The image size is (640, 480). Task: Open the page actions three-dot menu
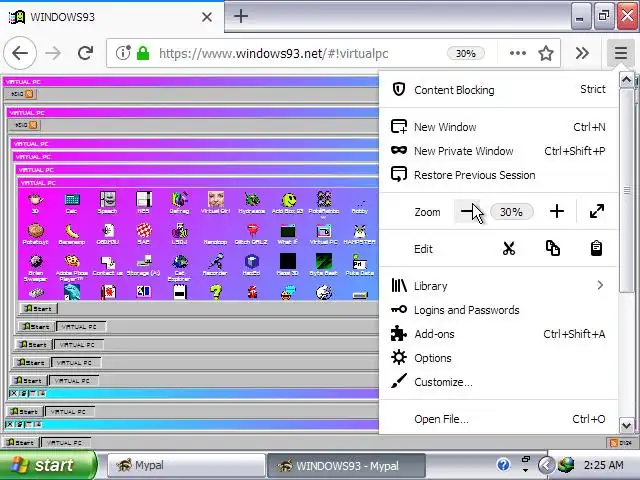(518, 53)
